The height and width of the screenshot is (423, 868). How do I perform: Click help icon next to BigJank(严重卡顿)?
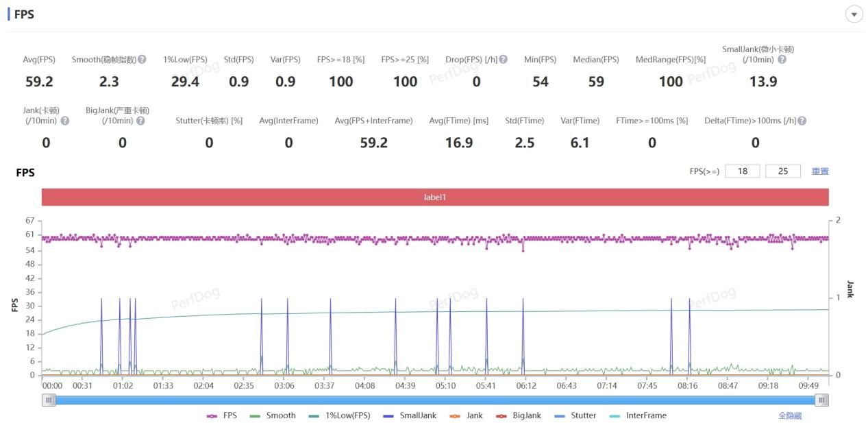[140, 121]
